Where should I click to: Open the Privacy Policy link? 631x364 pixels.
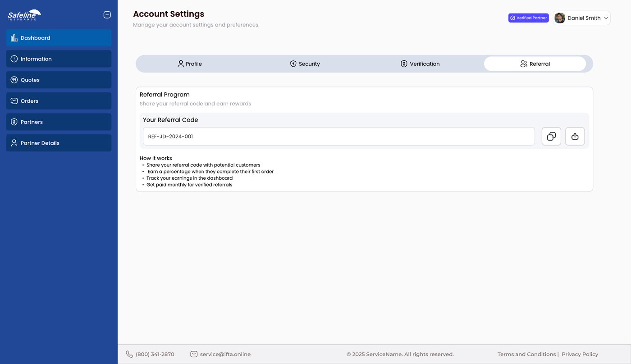[580, 354]
